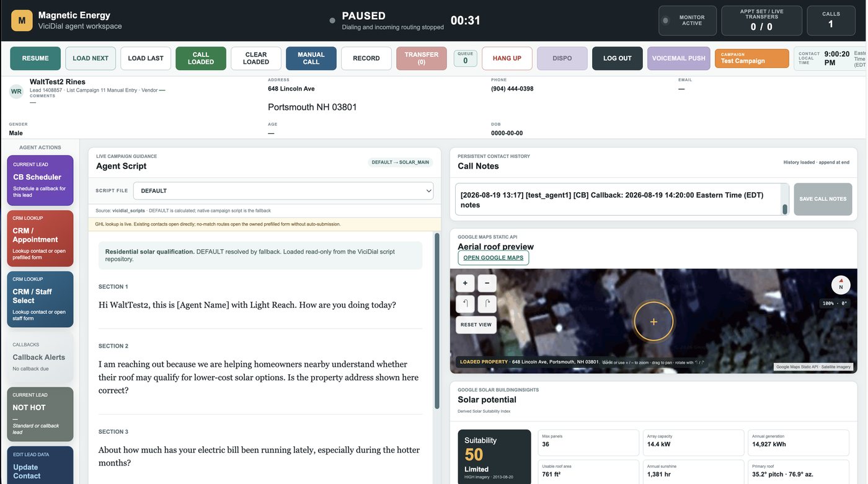Click the Primary roof pitch tile

[799, 472]
